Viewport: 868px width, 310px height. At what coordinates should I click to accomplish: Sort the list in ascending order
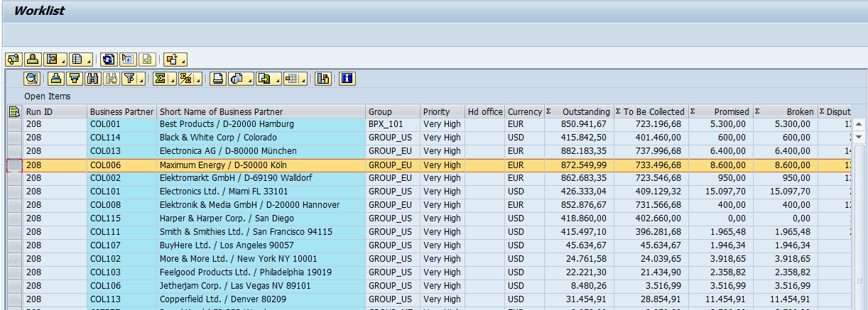coord(57,79)
